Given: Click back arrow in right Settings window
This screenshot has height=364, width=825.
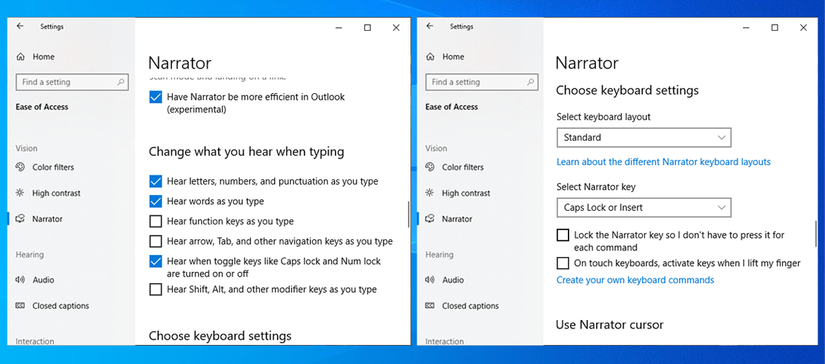Looking at the screenshot, I should [x=429, y=26].
